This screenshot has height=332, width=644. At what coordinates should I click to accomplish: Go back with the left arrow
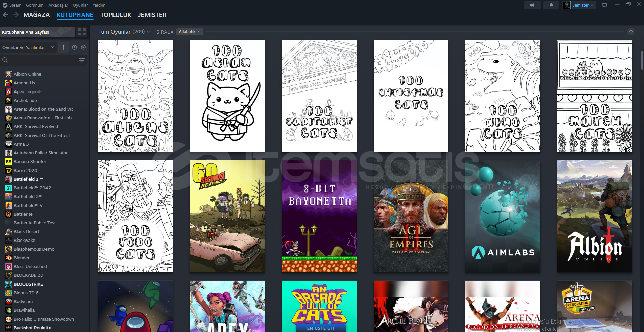[x=5, y=15]
